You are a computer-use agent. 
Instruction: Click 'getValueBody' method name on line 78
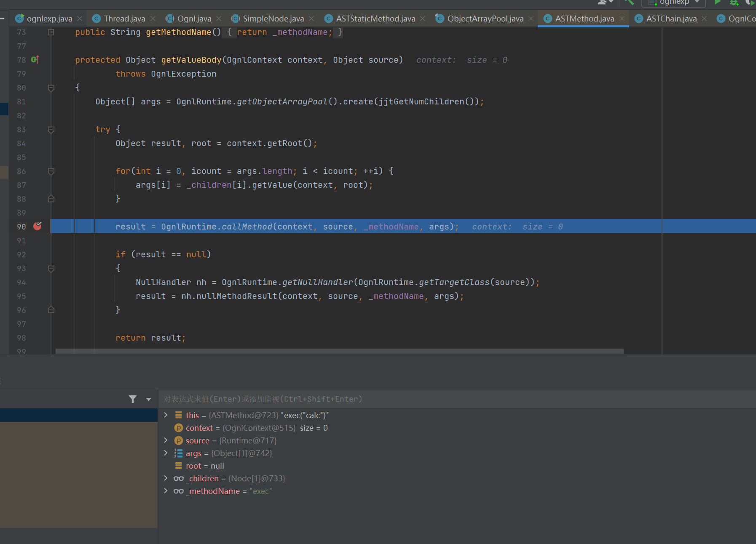[x=191, y=60]
